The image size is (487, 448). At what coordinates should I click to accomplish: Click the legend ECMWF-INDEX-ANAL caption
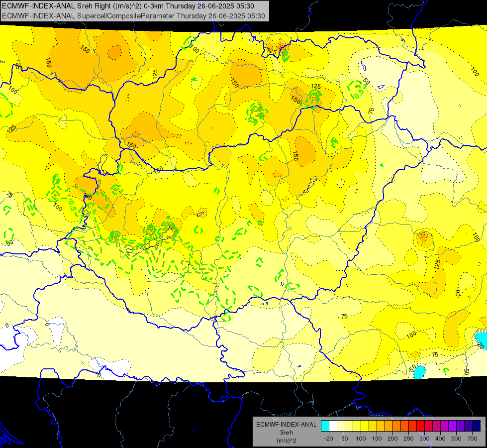286,425
